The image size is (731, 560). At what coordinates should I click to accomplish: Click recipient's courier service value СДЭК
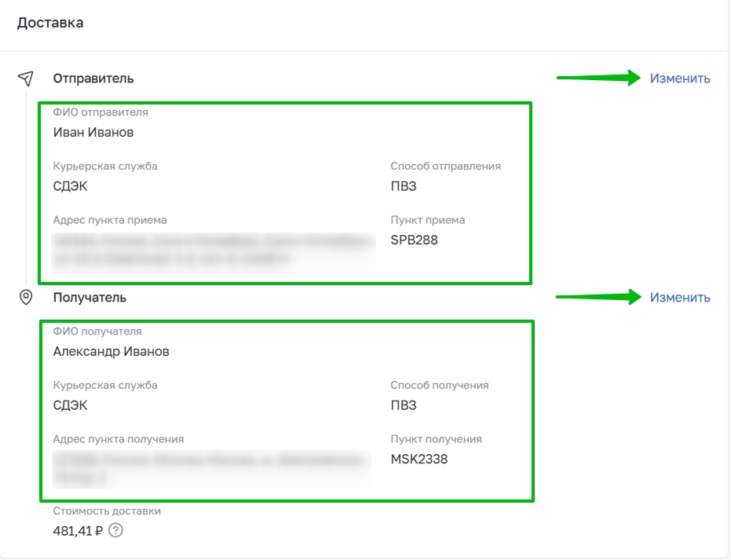tap(70, 405)
